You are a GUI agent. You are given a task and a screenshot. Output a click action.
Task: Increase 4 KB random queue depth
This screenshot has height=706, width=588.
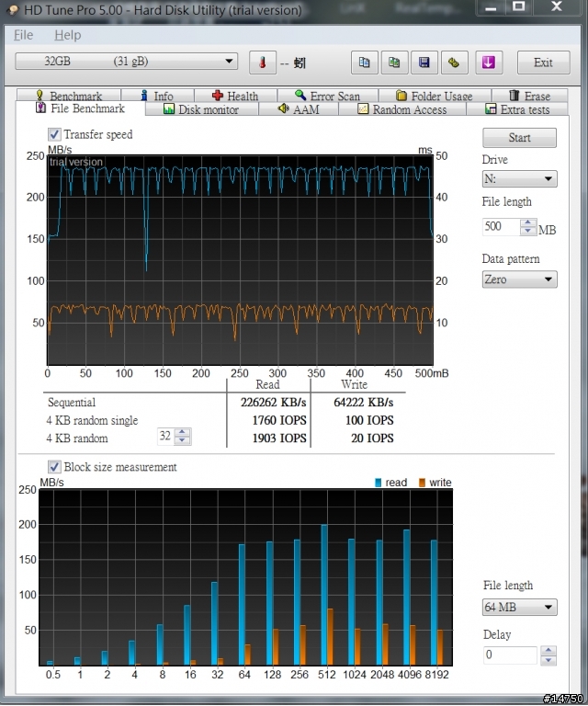182,432
